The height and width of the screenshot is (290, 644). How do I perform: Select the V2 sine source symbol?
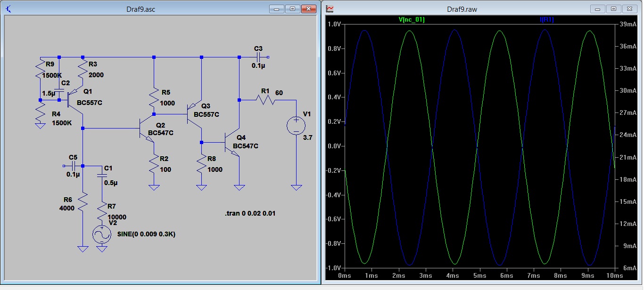click(101, 234)
